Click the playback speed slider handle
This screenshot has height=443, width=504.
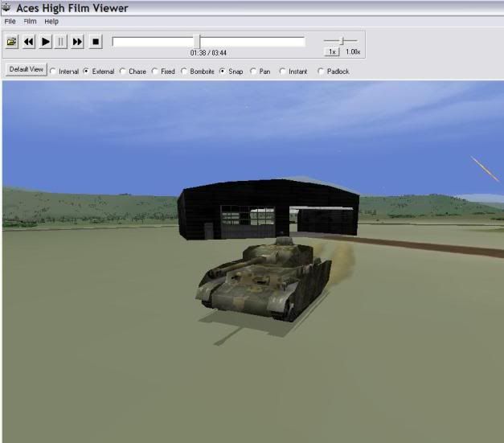pos(342,40)
